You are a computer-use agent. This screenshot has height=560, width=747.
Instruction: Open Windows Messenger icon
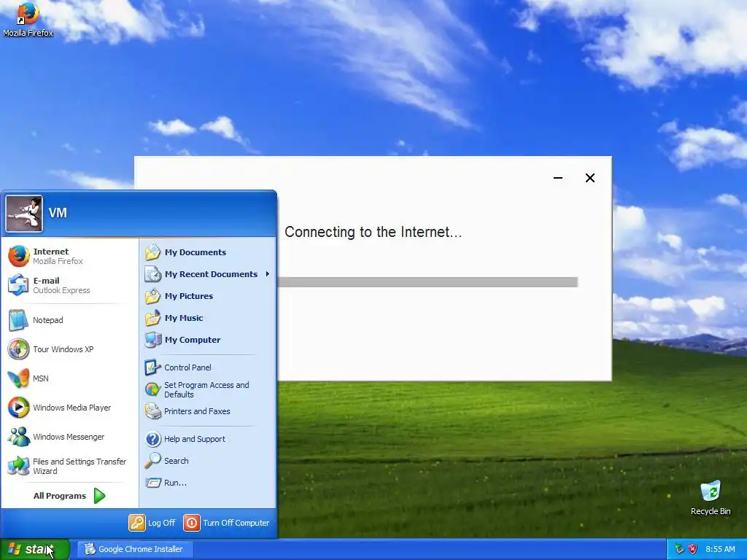point(18,437)
